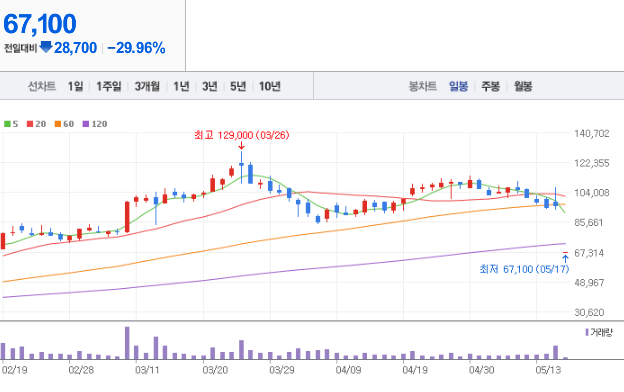Show the 5년 chart range

pyautogui.click(x=238, y=86)
